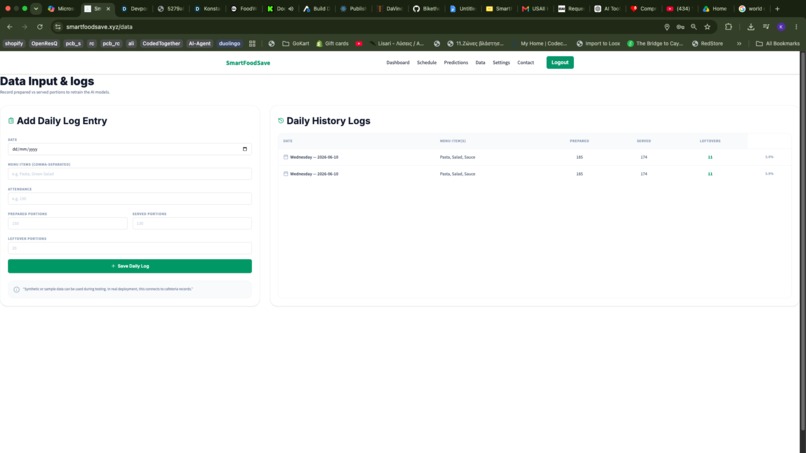Open the CodedTogether bookmark

(x=161, y=44)
